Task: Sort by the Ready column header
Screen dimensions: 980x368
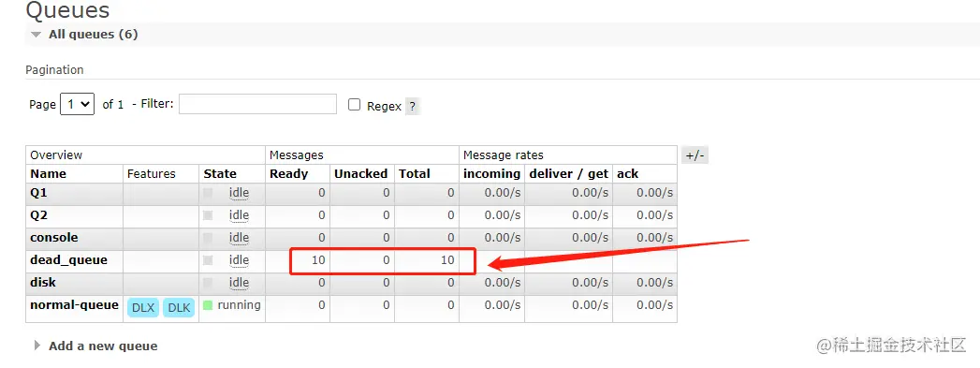Action: [x=288, y=173]
